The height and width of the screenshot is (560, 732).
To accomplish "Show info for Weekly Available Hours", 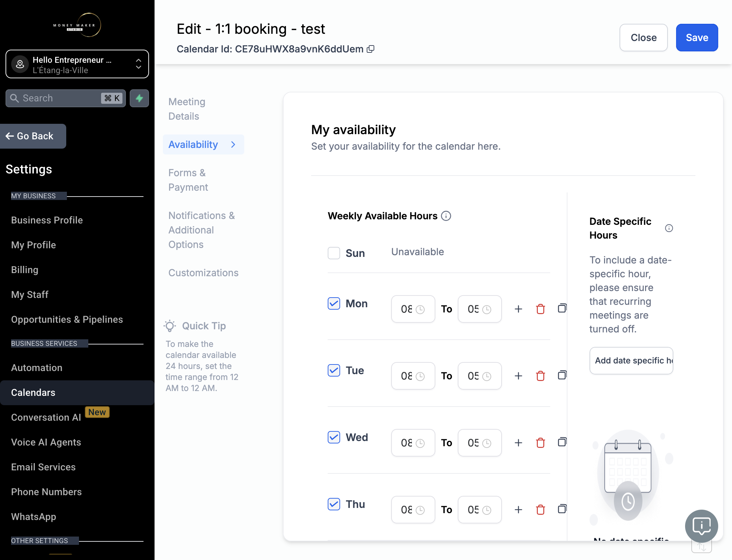I will pos(446,216).
